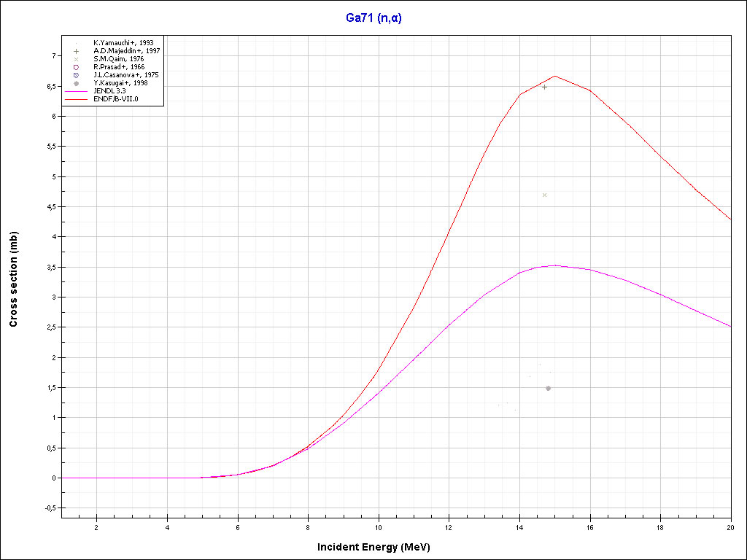This screenshot has width=747, height=560.
Task: Click the Y.Kasugai gray dot in legend
Action: tap(76, 83)
